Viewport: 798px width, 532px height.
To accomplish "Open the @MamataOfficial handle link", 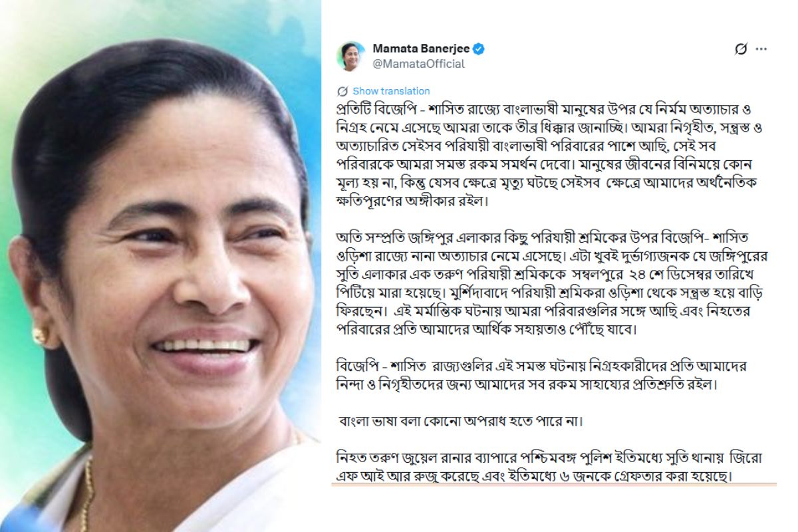I will (418, 64).
